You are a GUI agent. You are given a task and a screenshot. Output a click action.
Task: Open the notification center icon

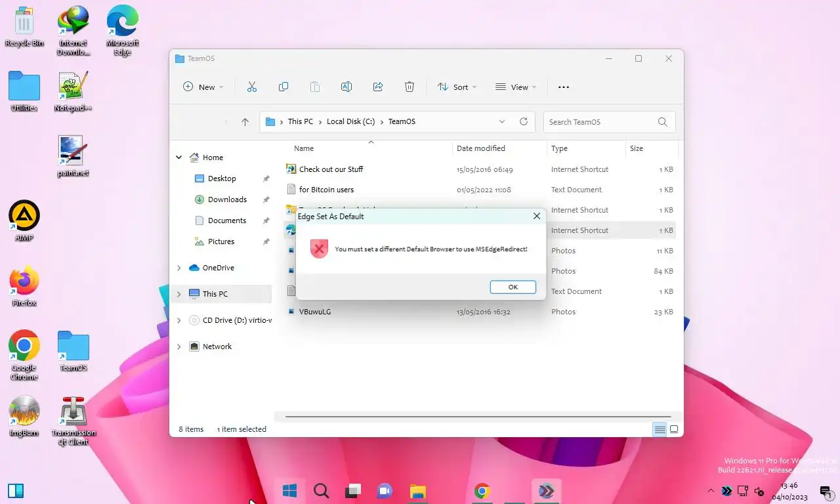(826, 491)
